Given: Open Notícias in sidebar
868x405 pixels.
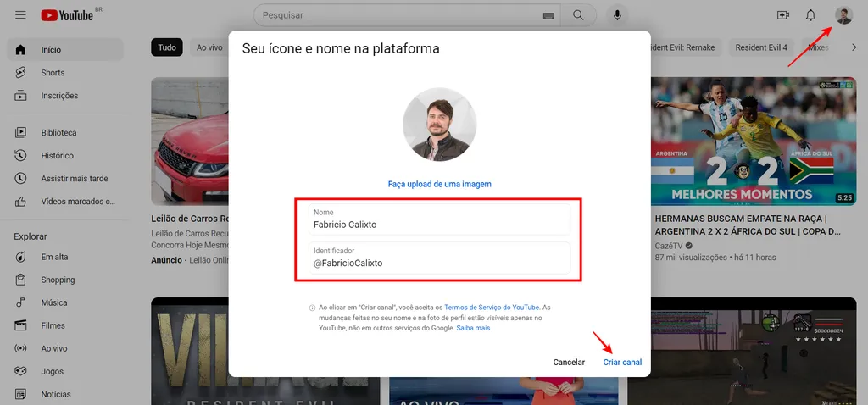Looking at the screenshot, I should tap(64, 395).
